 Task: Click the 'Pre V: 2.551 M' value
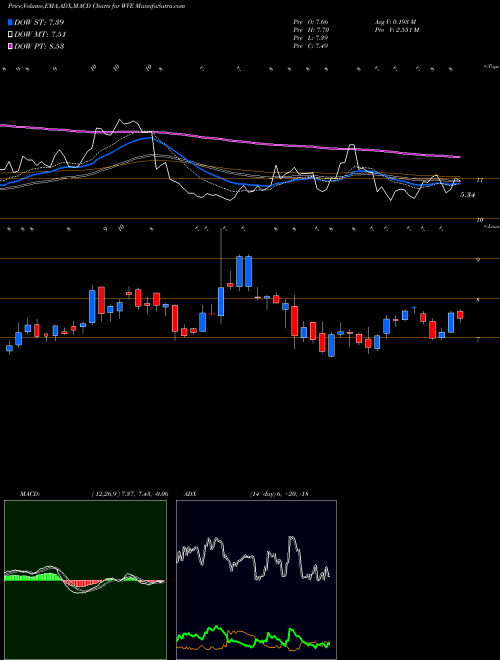(396, 30)
